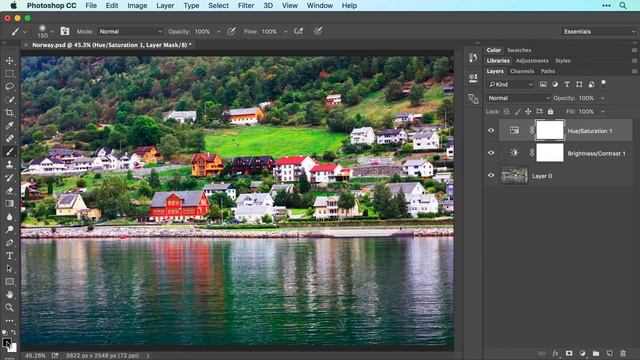Toggle the Brush Settings panel icon
The width and height of the screenshot is (640, 360).
click(64, 31)
